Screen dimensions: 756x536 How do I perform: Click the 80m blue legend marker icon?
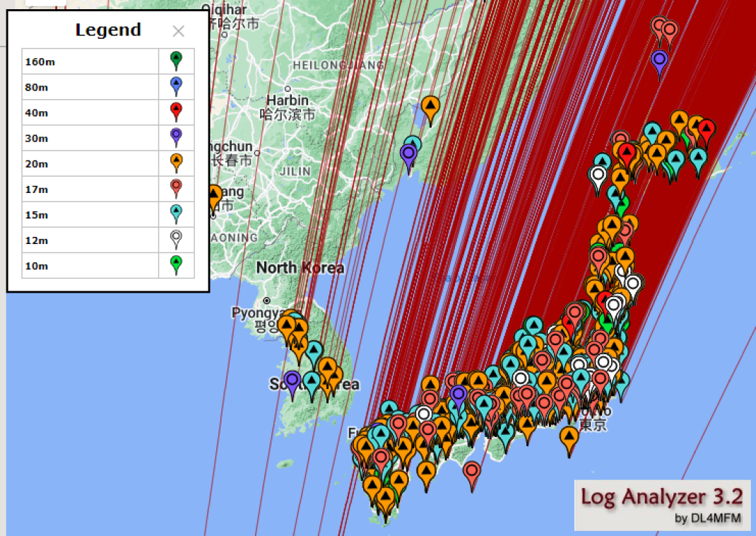tap(176, 86)
